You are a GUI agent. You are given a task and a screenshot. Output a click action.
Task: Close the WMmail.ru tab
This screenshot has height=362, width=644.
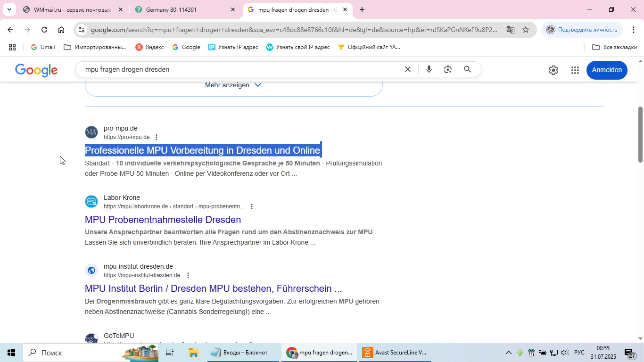pyautogui.click(x=121, y=9)
